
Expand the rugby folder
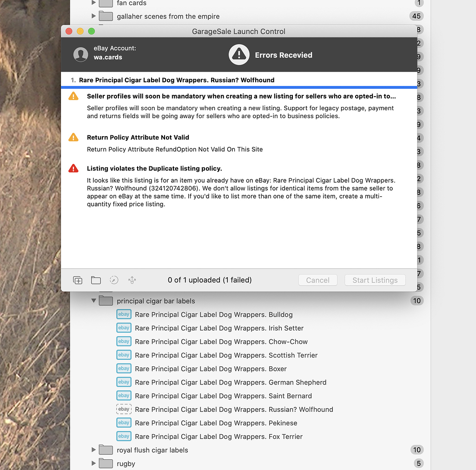pos(93,463)
